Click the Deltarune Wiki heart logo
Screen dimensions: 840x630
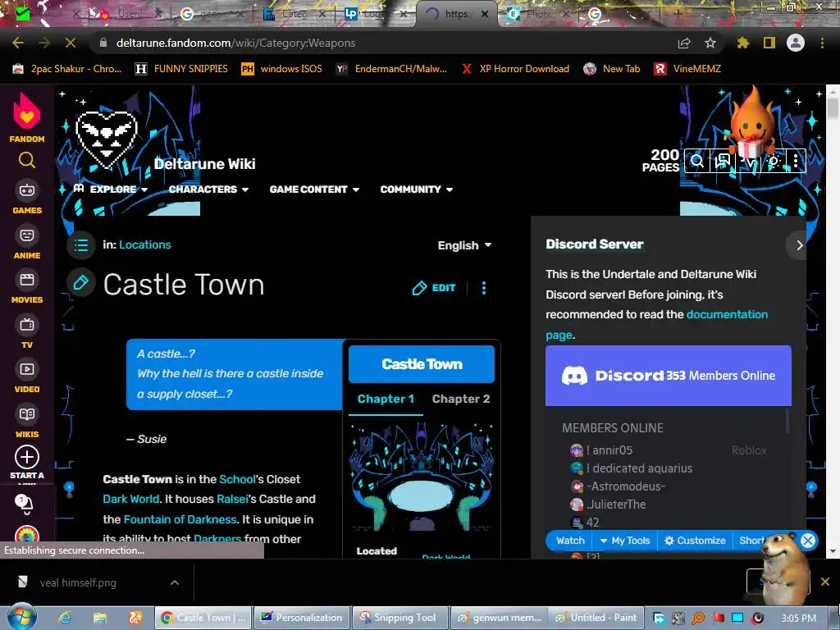coord(107,138)
